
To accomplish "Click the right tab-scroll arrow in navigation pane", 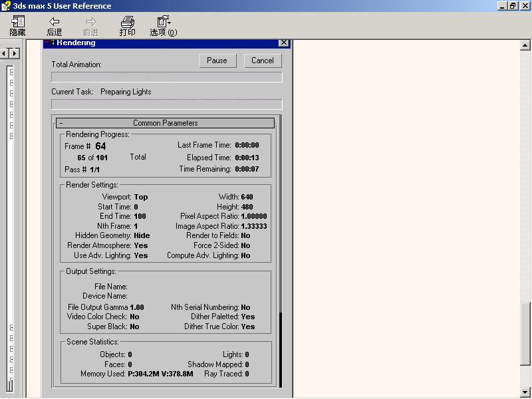I will point(15,53).
